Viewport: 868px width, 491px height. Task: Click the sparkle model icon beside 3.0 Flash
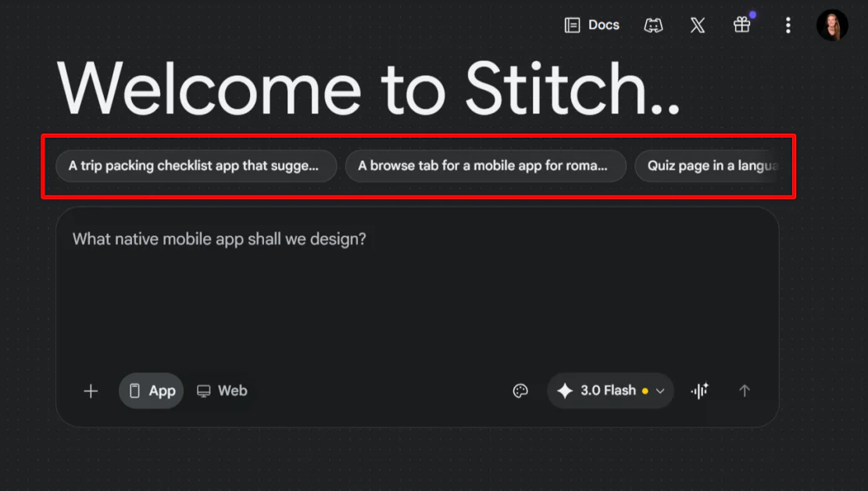pyautogui.click(x=566, y=390)
